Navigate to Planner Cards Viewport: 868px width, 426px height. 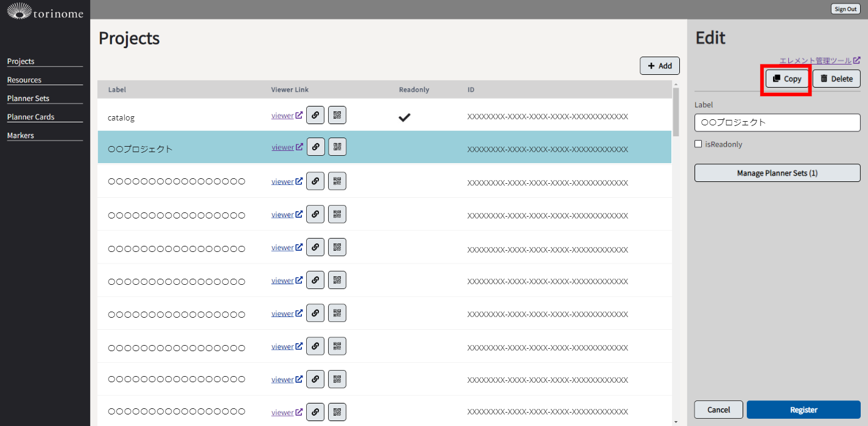pos(30,117)
